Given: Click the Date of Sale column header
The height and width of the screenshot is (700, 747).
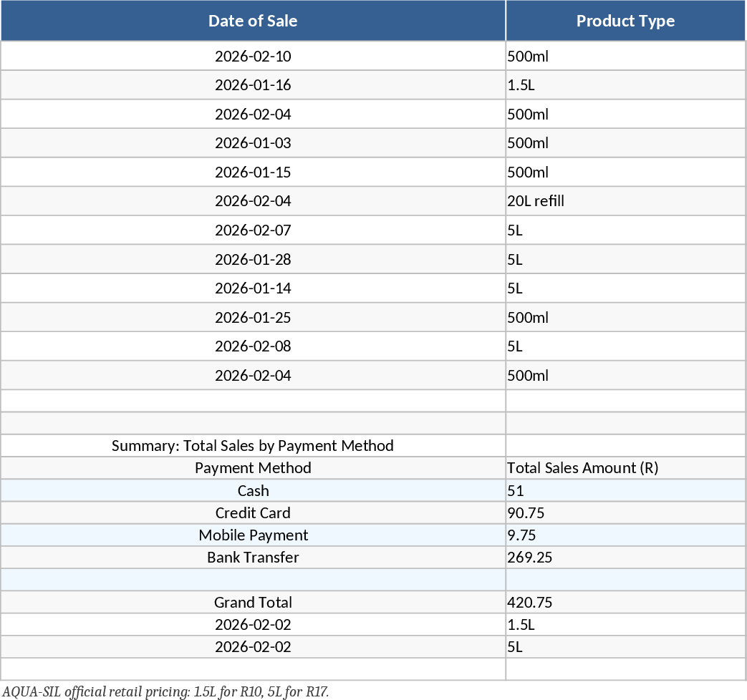Looking at the screenshot, I should click(253, 21).
